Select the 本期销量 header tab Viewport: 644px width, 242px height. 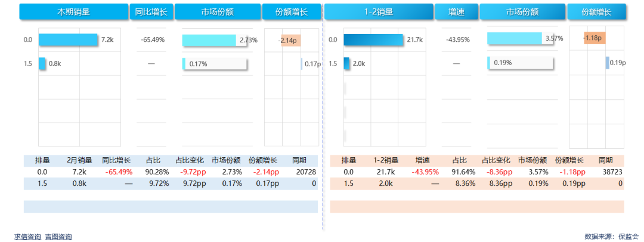click(x=74, y=11)
